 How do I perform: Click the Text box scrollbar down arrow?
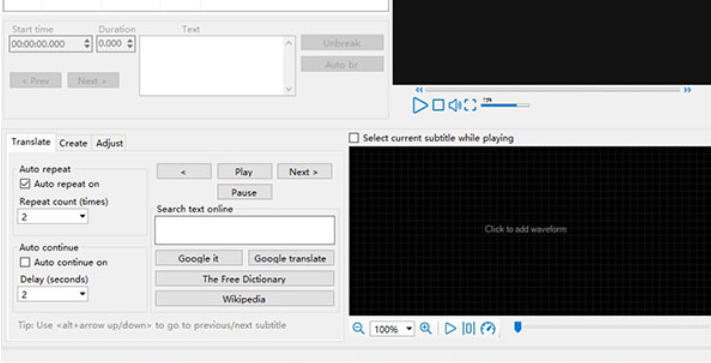(289, 89)
